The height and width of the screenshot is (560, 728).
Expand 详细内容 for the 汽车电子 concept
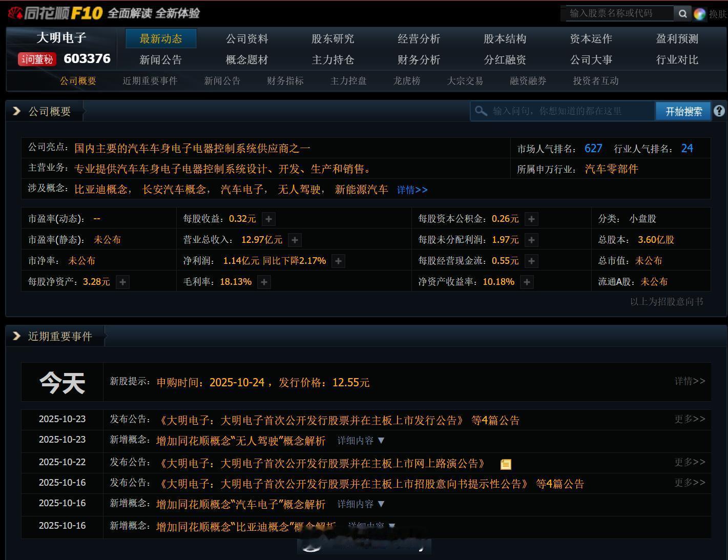[361, 504]
